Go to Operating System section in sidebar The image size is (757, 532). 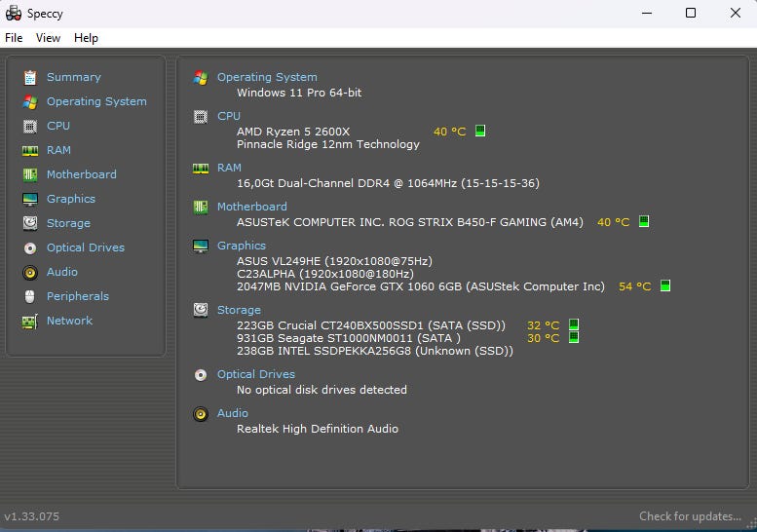click(96, 102)
